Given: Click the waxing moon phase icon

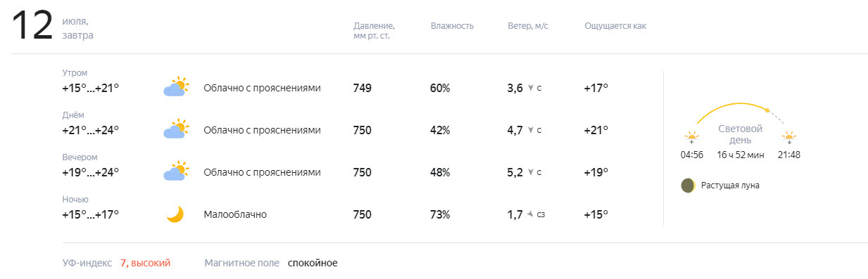Looking at the screenshot, I should (688, 186).
